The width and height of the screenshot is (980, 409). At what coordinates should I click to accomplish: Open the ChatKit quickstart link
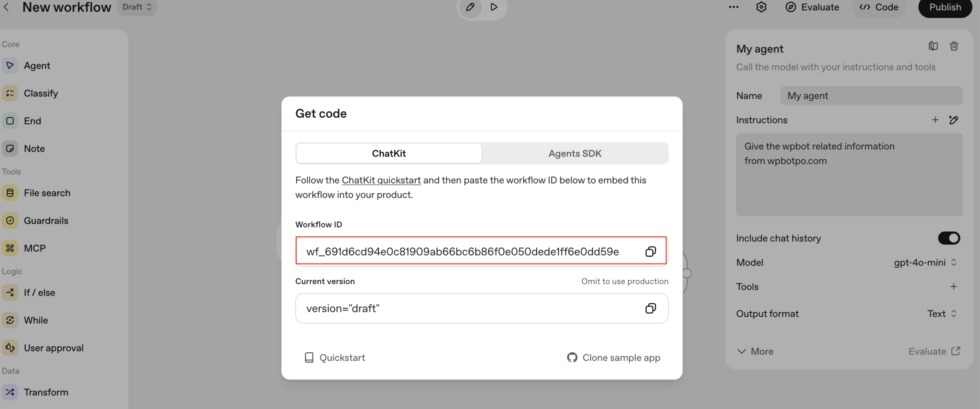click(x=381, y=180)
